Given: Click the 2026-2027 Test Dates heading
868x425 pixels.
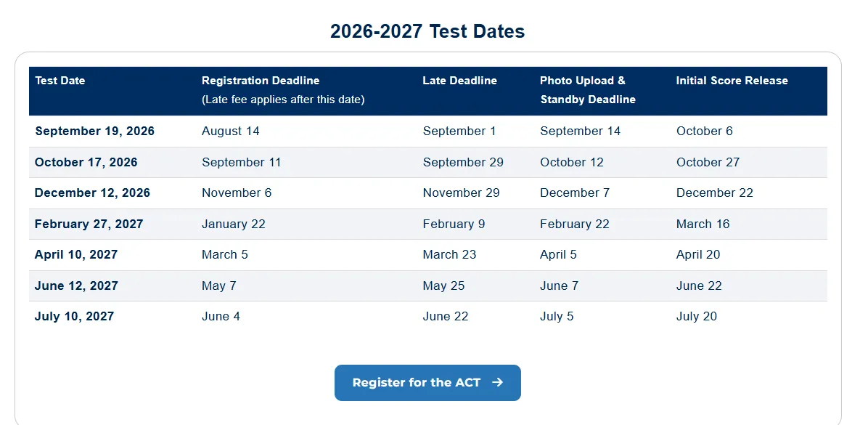Looking at the screenshot, I should click(x=427, y=31).
